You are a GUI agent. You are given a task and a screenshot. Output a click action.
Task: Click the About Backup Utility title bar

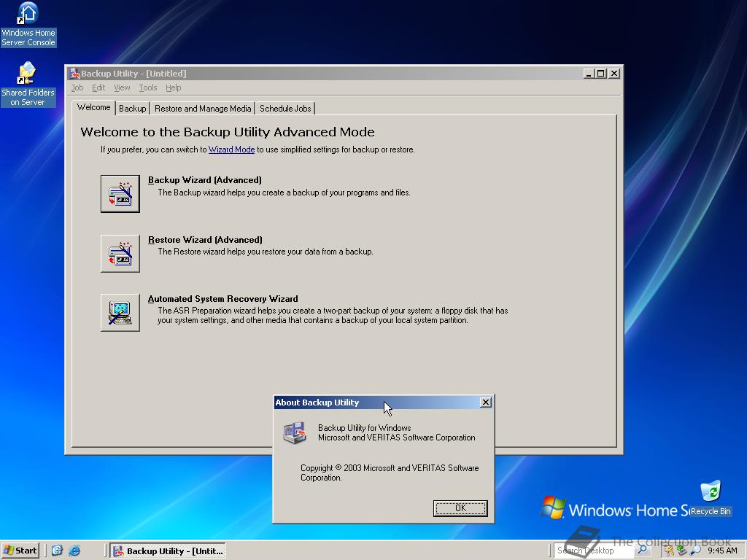[376, 402]
